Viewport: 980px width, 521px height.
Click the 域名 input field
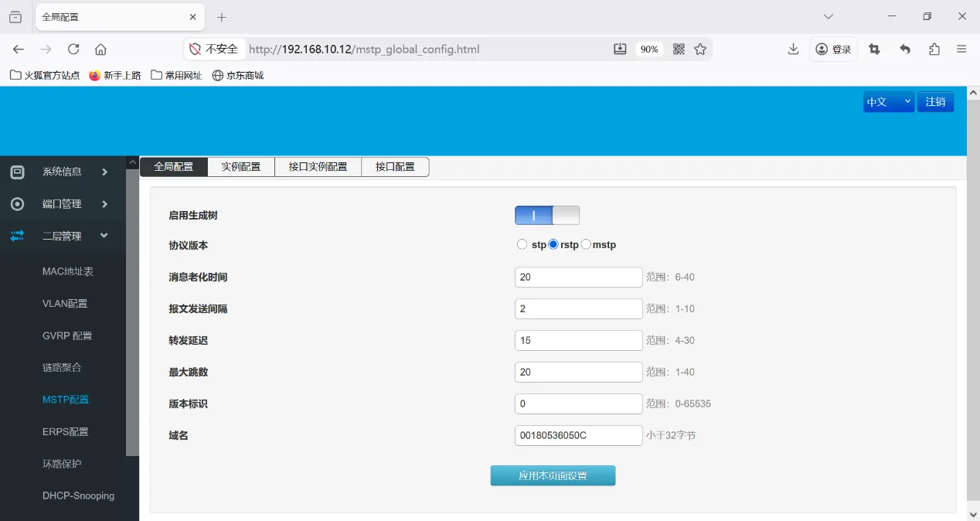tap(579, 435)
